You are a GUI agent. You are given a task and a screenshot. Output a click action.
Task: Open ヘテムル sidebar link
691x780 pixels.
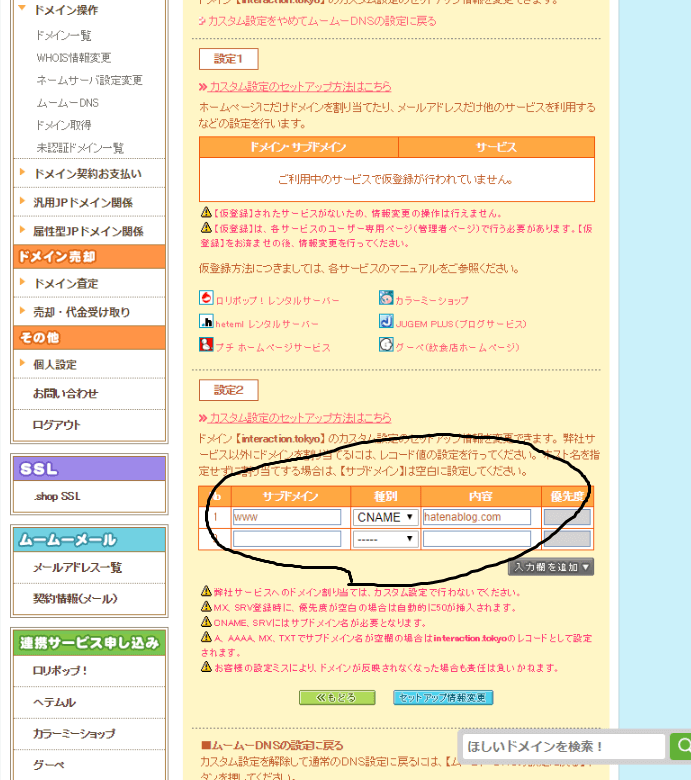point(54,702)
